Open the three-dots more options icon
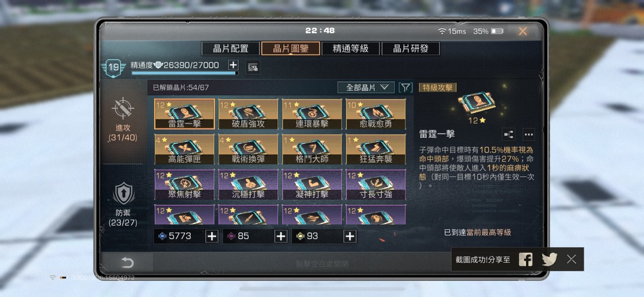This screenshot has height=297, width=644. [529, 134]
